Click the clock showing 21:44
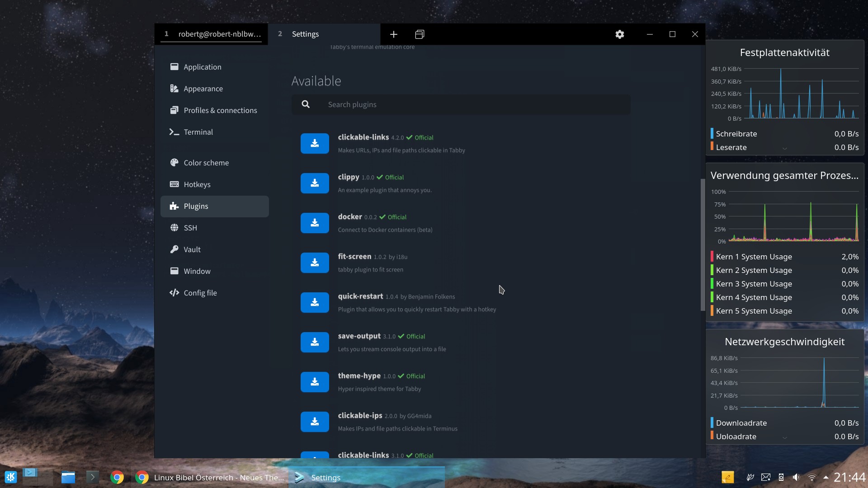 point(849,477)
